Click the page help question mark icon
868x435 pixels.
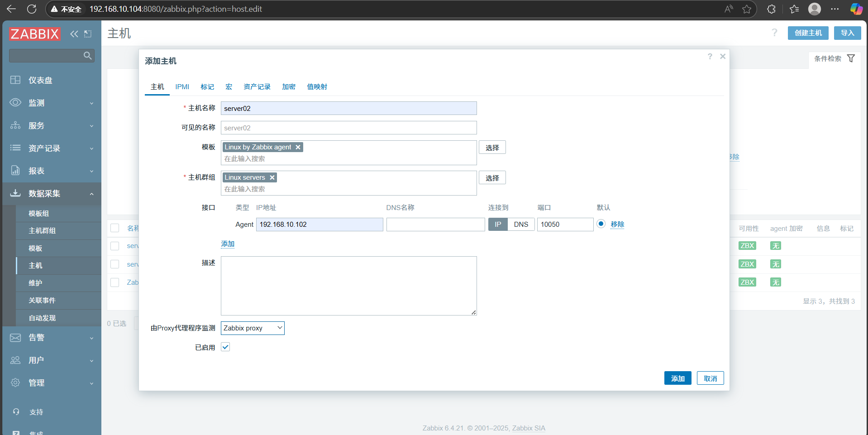775,33
